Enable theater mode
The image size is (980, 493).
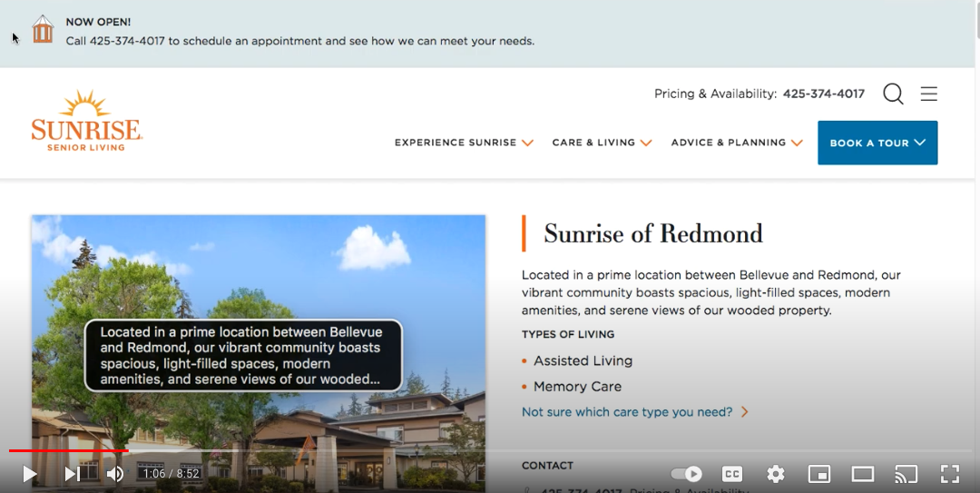point(863,474)
